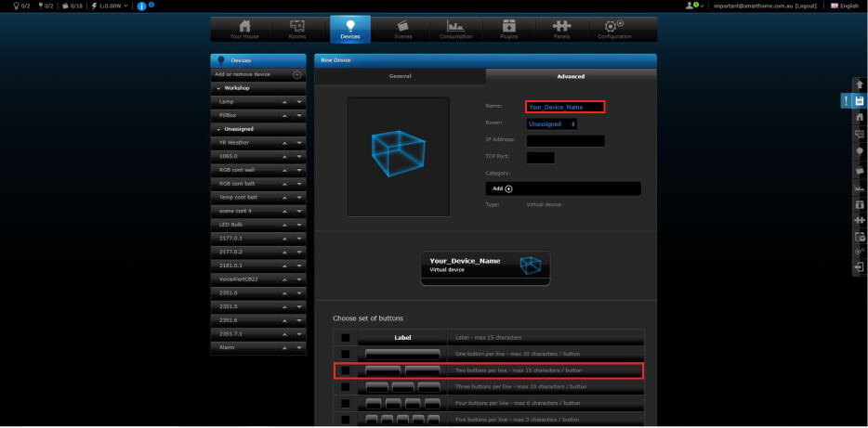This screenshot has height=428, width=868.
Task: Switch to the Advanced tab
Action: pyautogui.click(x=571, y=76)
